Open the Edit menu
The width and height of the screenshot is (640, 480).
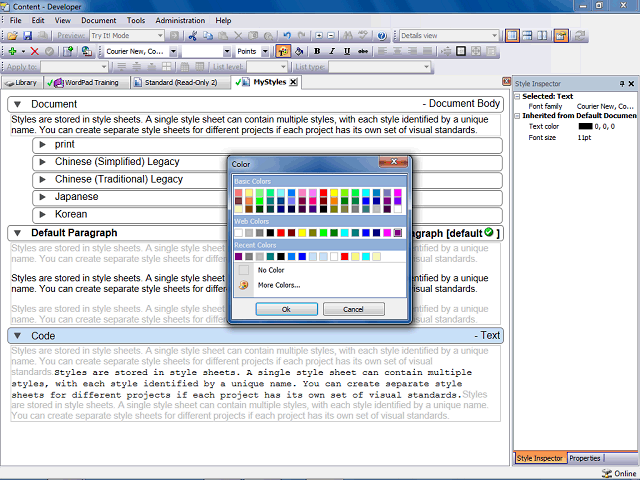coord(38,20)
